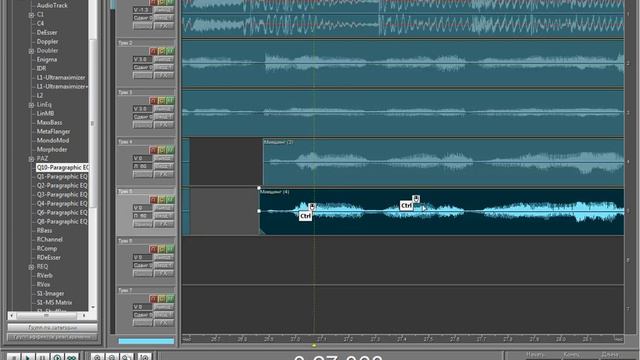The height and width of the screenshot is (360, 640).
Task: Select DeEsser in effects list
Action: click(47, 32)
